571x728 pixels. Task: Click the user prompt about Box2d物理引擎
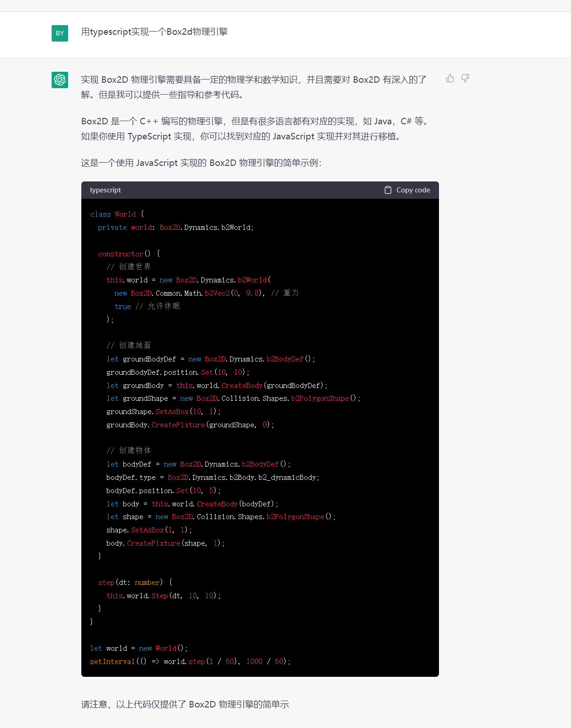(x=154, y=32)
